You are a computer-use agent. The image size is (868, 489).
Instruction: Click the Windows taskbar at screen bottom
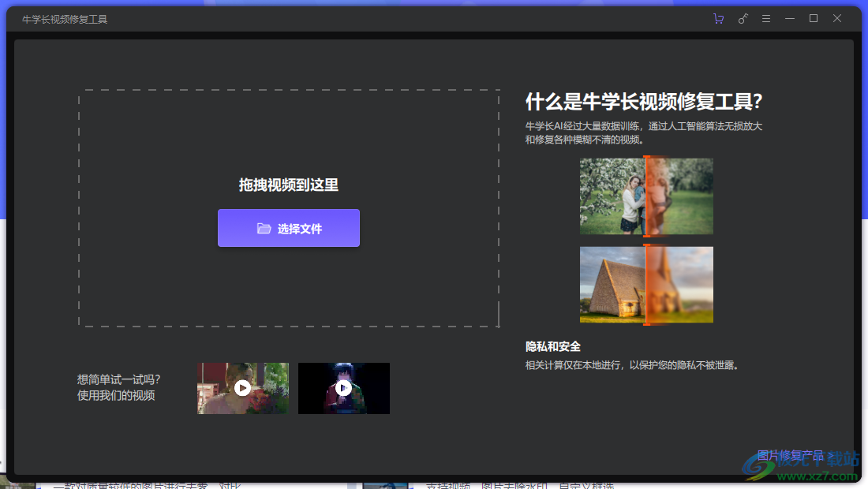pos(434,484)
